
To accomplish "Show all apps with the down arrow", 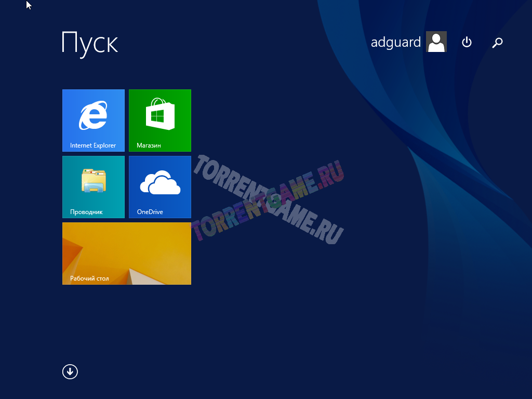I will pos(70,371).
